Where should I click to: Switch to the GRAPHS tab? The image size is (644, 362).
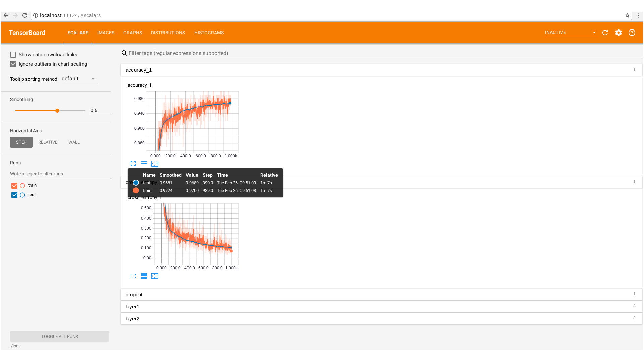(x=132, y=33)
